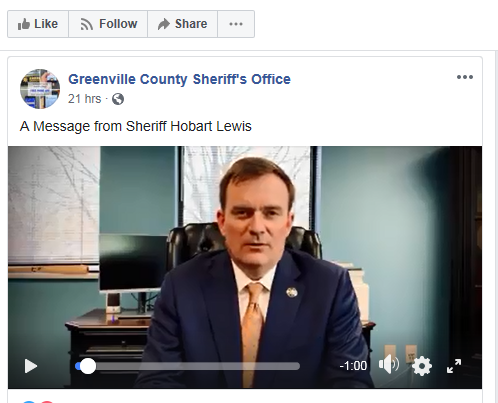Click the remaining time -1:00 display
Screen dimensions: 498x403
point(353,366)
